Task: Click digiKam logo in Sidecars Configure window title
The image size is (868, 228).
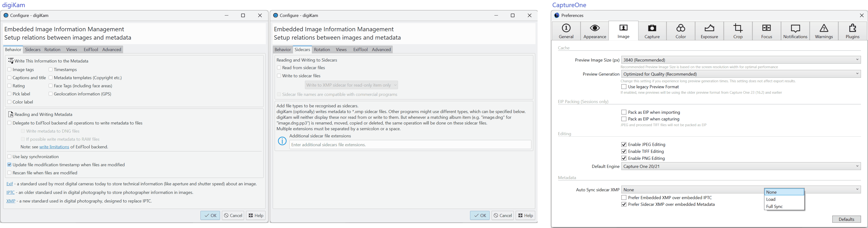Action: (x=275, y=16)
